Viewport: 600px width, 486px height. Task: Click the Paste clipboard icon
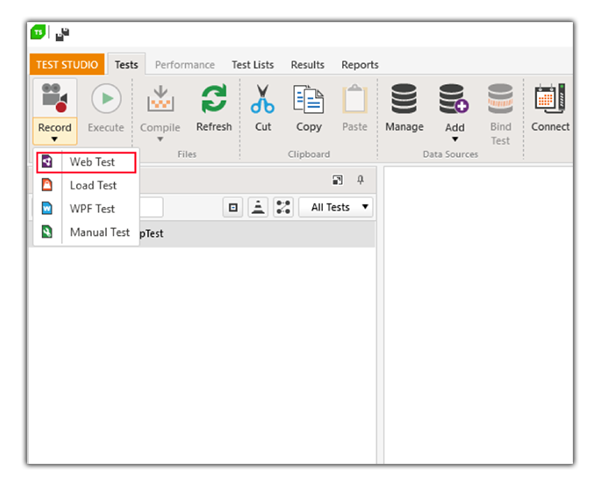click(x=355, y=99)
